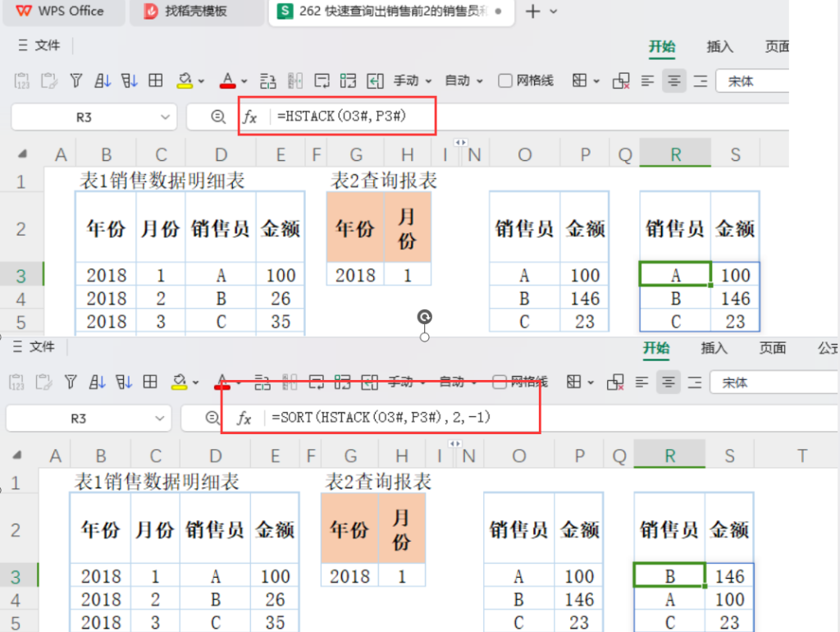
Task: Apply fill color bucket in lower toolbar
Action: coord(180,382)
